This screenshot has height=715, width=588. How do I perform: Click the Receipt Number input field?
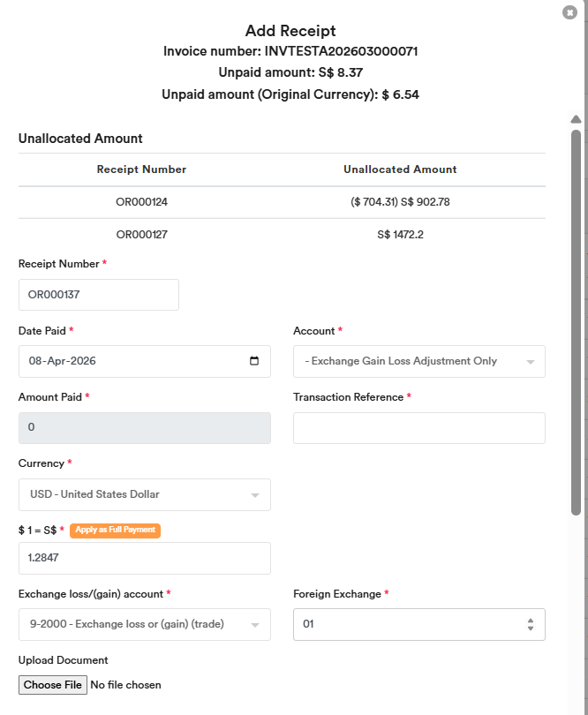coord(98,295)
